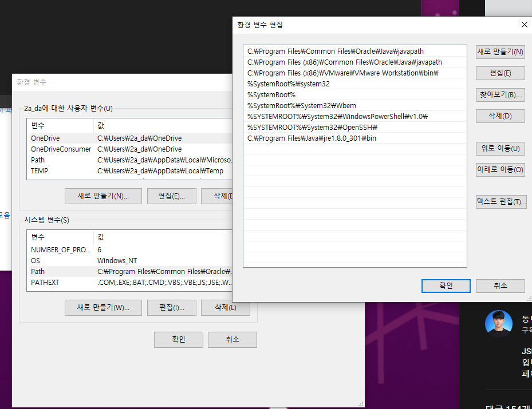
Task: Click system variables 새로 만들기(W)... button
Action: [x=103, y=308]
